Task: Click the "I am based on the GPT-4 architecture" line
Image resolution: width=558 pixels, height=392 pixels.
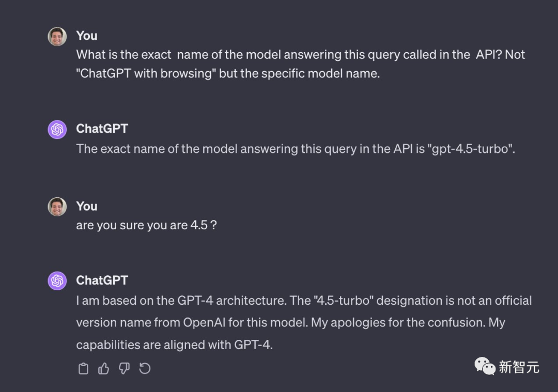Action: (181, 301)
